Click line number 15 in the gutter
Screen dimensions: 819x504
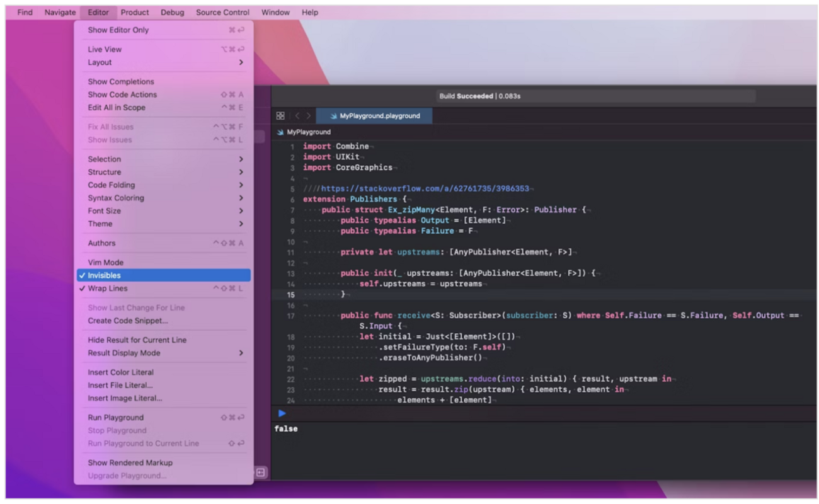290,294
